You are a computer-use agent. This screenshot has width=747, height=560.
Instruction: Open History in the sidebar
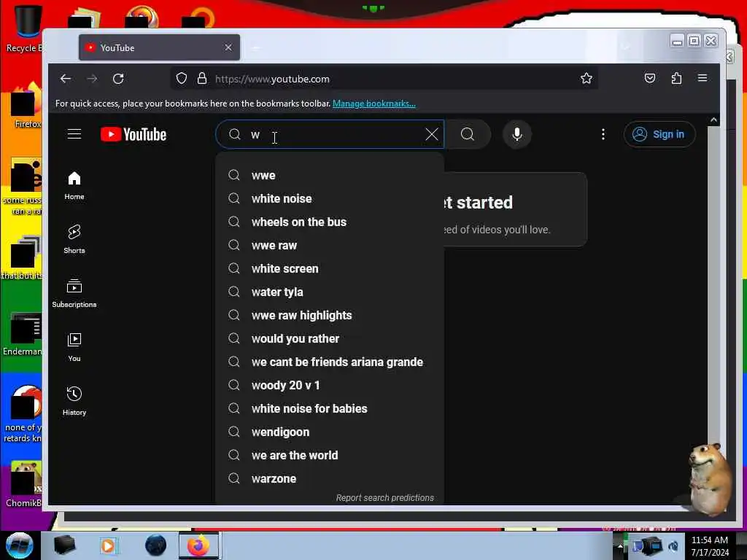[74, 402]
